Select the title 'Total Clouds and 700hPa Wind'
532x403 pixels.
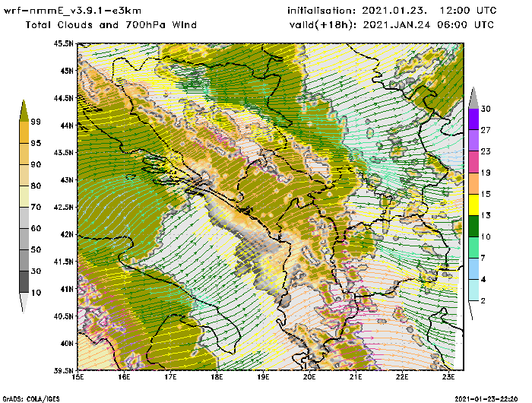(x=111, y=25)
